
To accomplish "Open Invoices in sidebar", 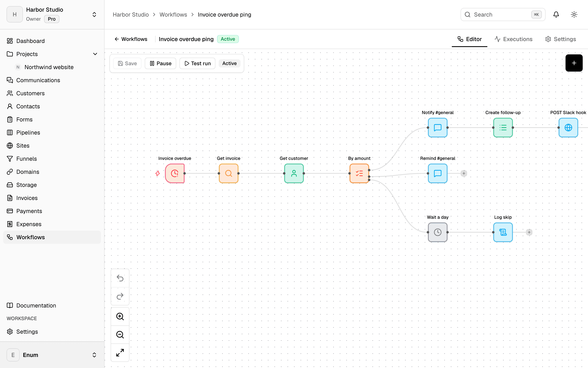I will pos(52,198).
